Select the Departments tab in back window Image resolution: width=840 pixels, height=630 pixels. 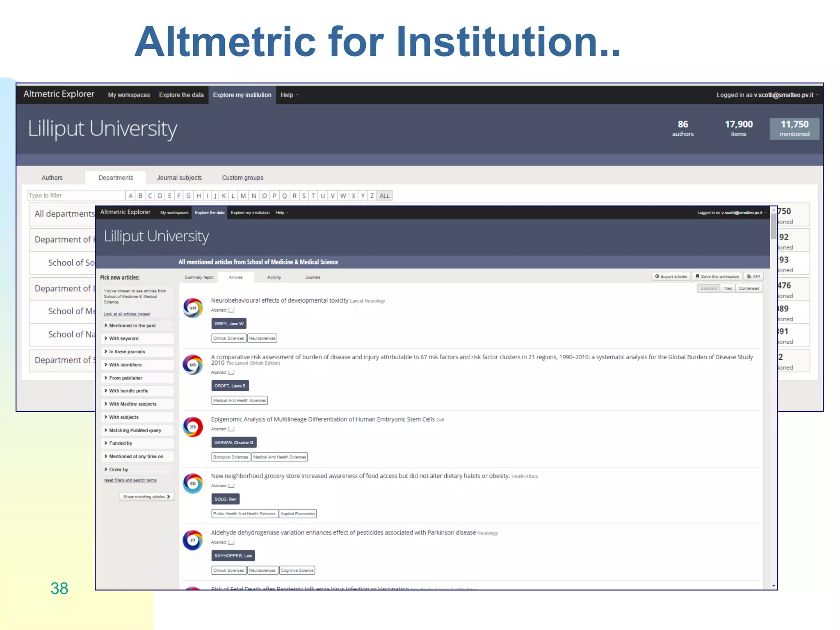click(x=116, y=178)
